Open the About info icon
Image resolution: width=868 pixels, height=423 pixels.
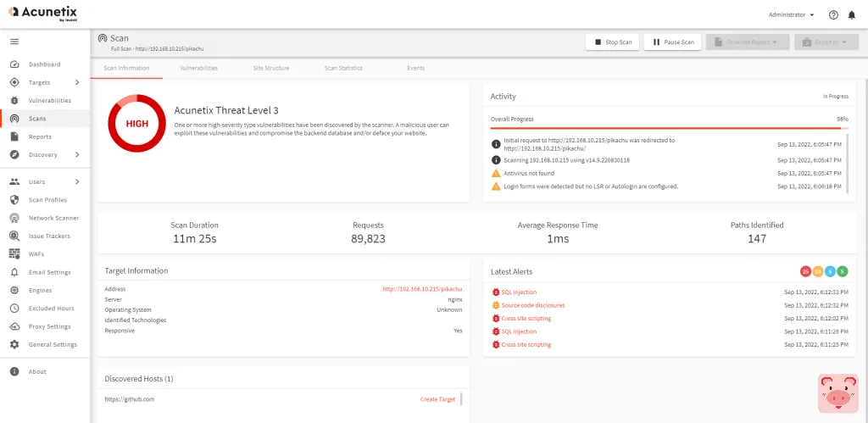tap(14, 371)
